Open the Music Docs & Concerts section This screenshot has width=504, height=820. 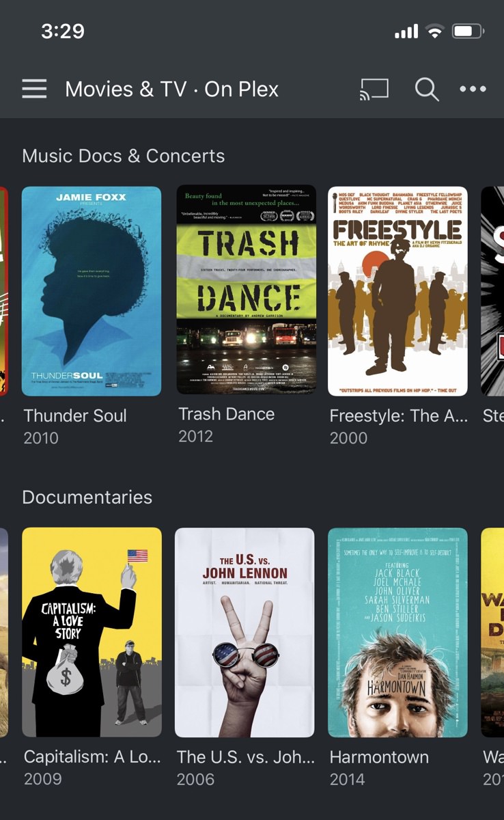[x=123, y=156]
